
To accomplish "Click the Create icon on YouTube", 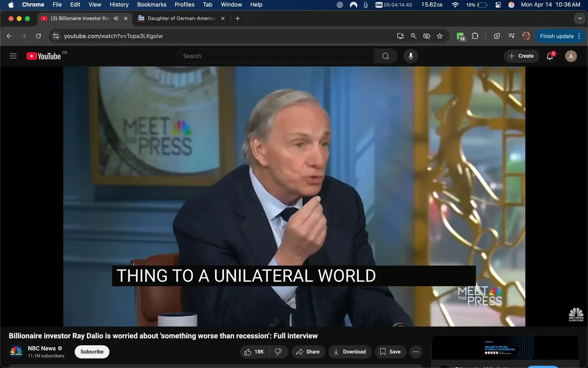I will click(512, 56).
